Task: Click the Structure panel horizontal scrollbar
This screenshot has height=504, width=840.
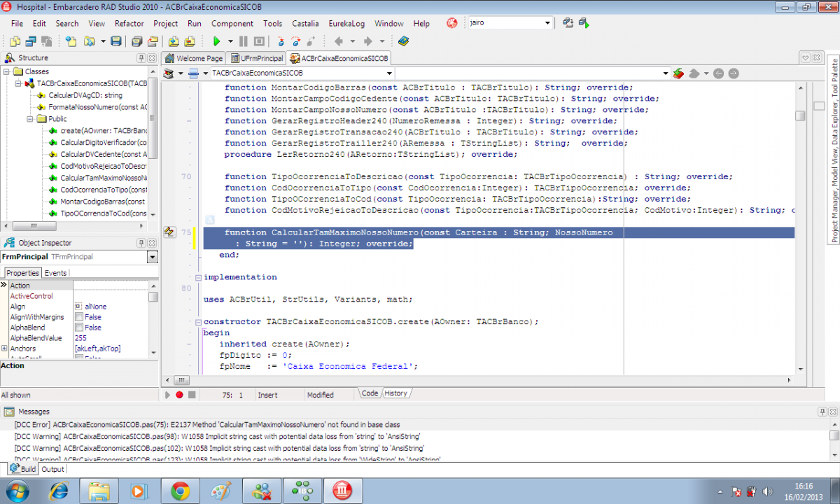Action: (x=74, y=226)
